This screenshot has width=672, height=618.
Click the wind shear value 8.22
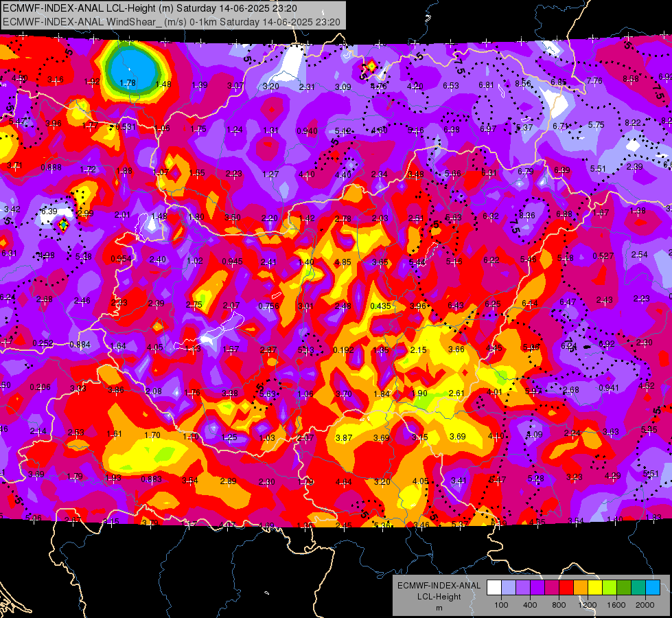(x=633, y=123)
